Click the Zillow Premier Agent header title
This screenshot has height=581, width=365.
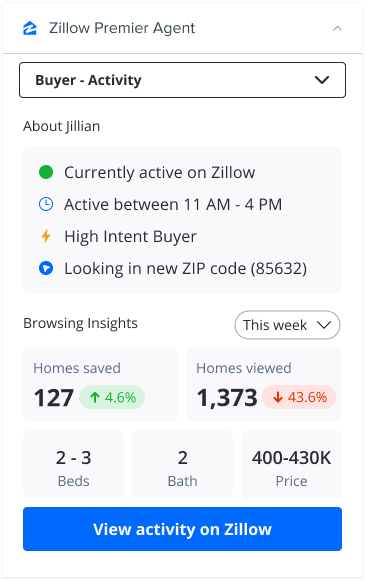[x=122, y=28]
